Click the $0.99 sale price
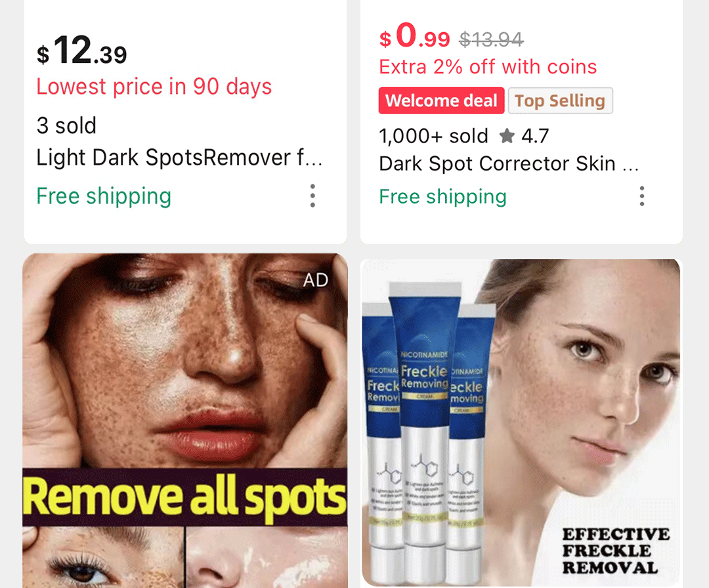The height and width of the screenshot is (588, 709). click(x=415, y=36)
